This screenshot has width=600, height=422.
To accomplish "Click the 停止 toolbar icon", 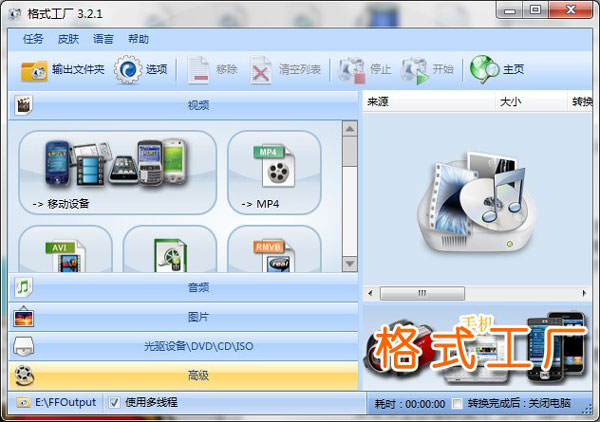I will 351,70.
